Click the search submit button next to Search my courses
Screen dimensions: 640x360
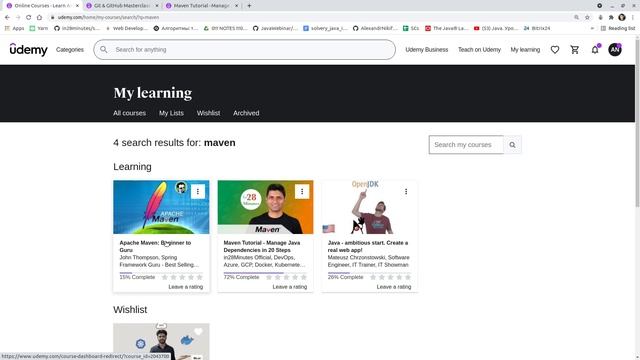512,144
